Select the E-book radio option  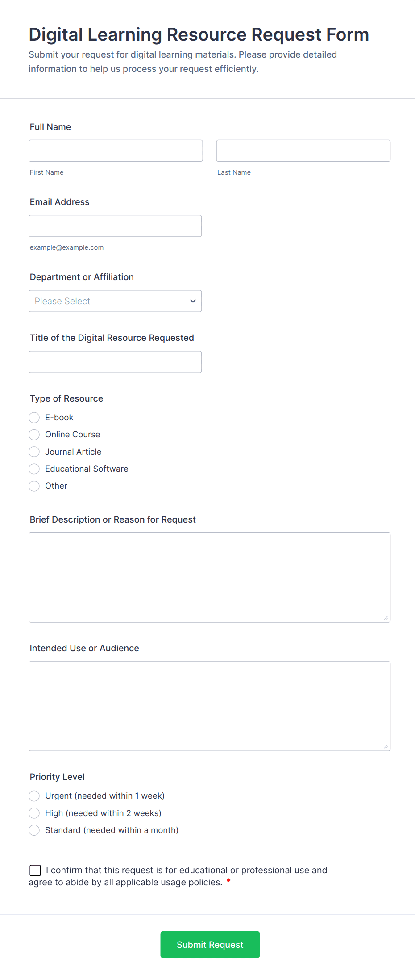click(x=34, y=418)
